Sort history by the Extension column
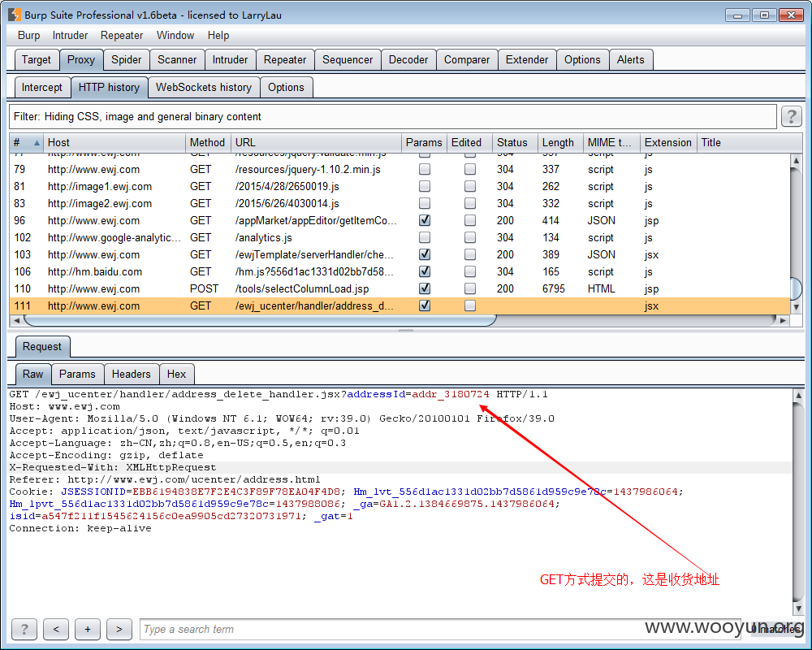The image size is (812, 650). [x=668, y=142]
